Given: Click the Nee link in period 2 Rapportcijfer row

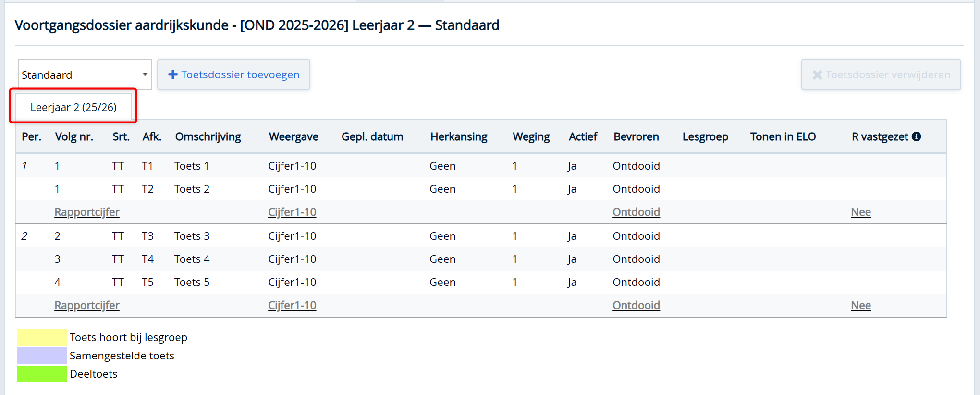Looking at the screenshot, I should [x=860, y=305].
